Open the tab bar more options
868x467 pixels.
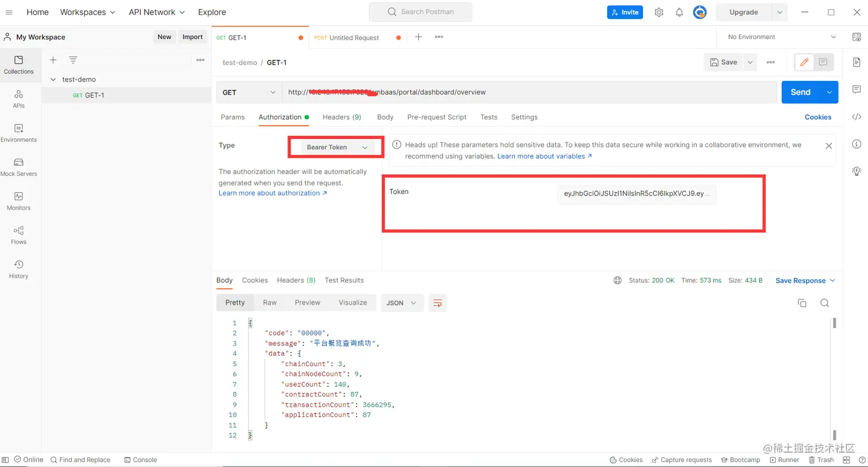pos(439,37)
